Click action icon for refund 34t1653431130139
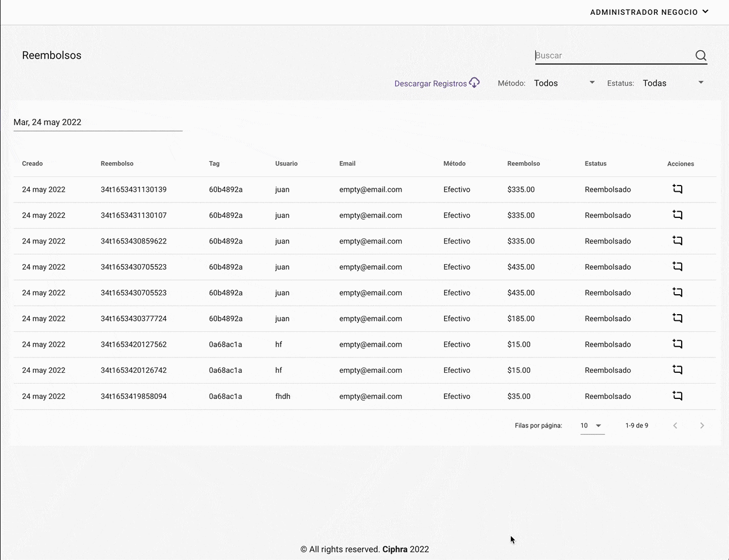729x560 pixels. (677, 189)
